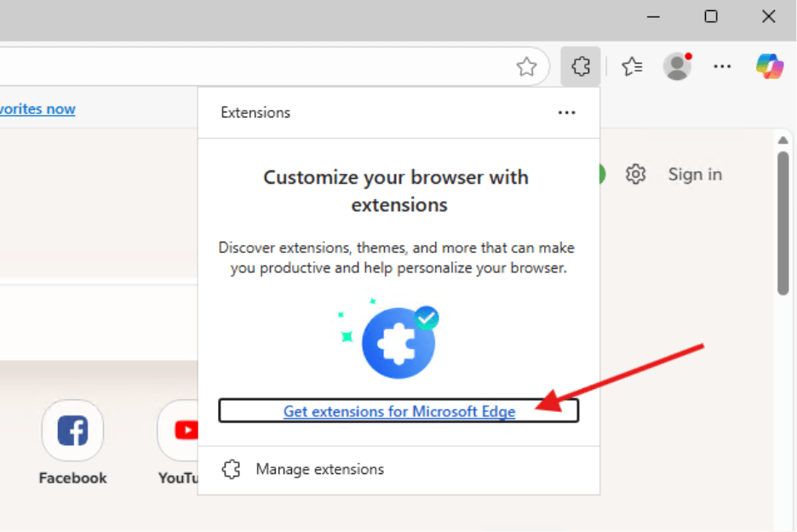Maximize the browser window

click(711, 16)
